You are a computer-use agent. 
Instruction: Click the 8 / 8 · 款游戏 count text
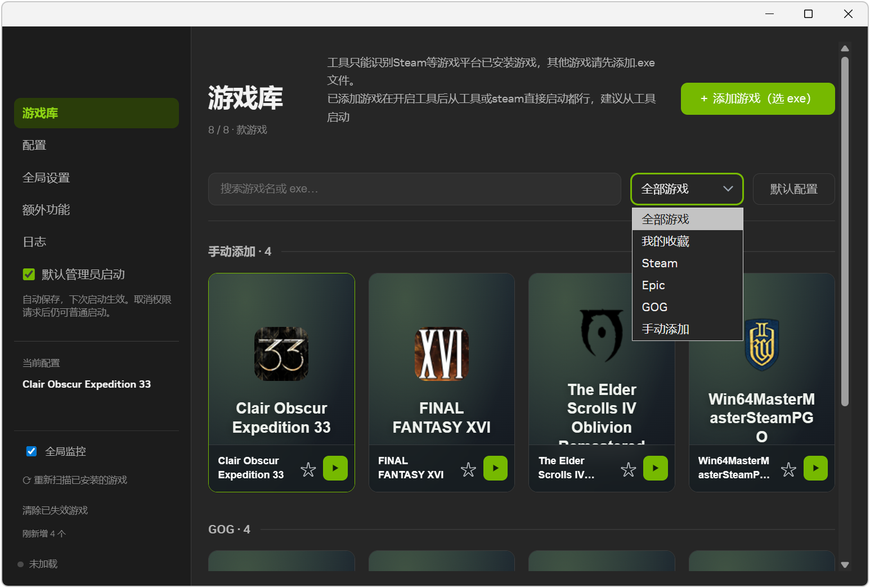[237, 130]
